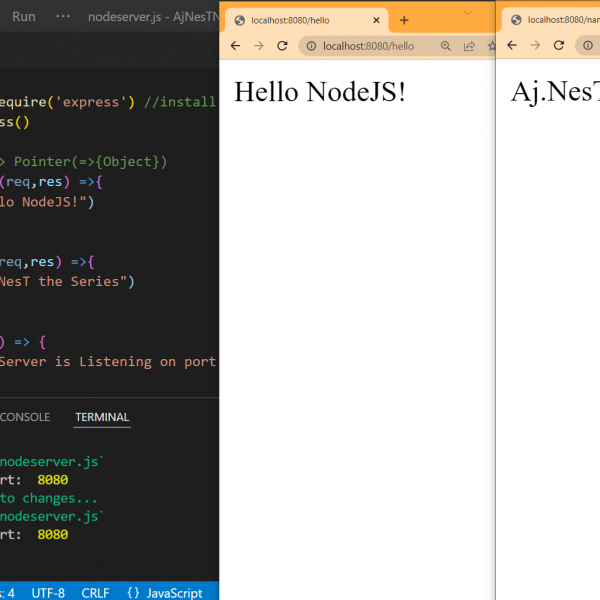Change JavaScript language mode in status bar
The height and width of the screenshot is (600, 600).
165,593
